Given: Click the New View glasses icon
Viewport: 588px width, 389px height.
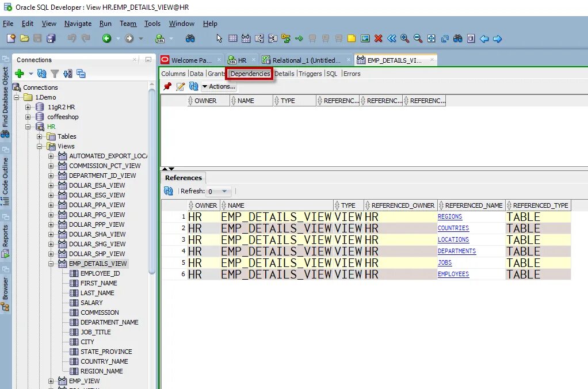Looking at the screenshot, I should (246, 38).
